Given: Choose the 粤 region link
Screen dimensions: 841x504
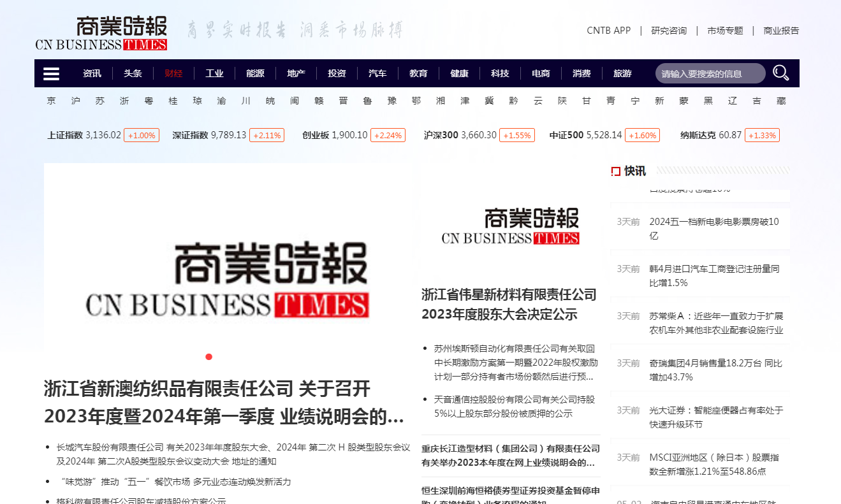Looking at the screenshot, I should (x=149, y=101).
